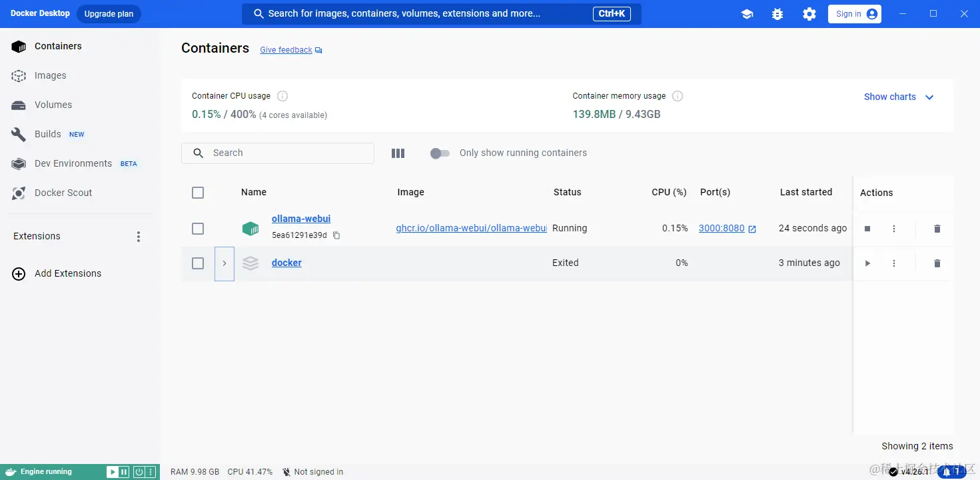980x480 pixels.
Task: Click the Extensions sidebar heading
Action: coord(37,236)
